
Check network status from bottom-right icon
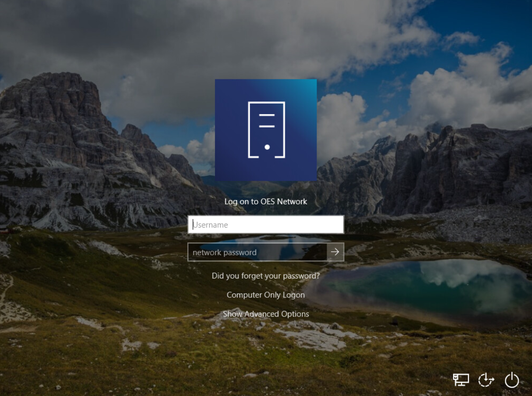461,380
